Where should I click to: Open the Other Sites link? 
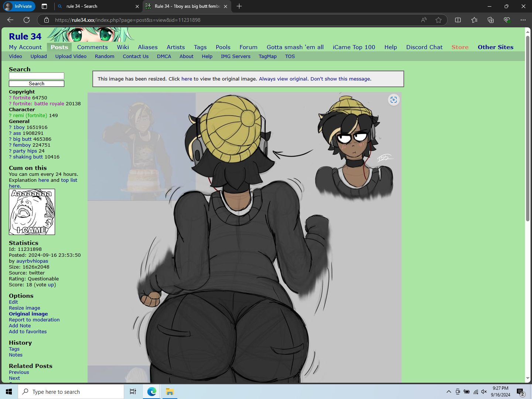pyautogui.click(x=496, y=47)
